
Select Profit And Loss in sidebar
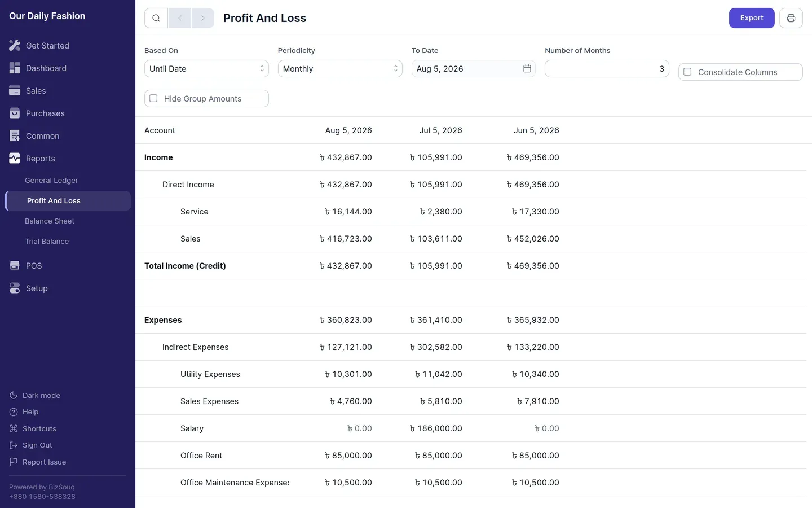(68, 201)
